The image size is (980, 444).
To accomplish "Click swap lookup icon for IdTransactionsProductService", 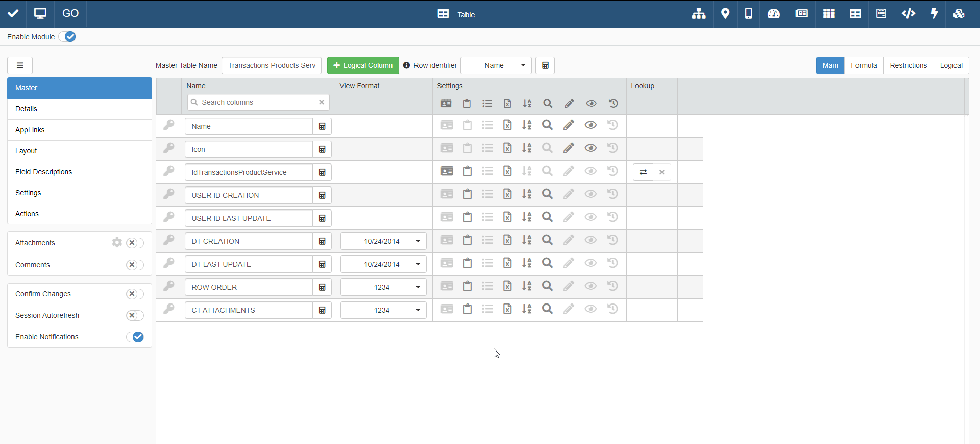I will pyautogui.click(x=643, y=172).
